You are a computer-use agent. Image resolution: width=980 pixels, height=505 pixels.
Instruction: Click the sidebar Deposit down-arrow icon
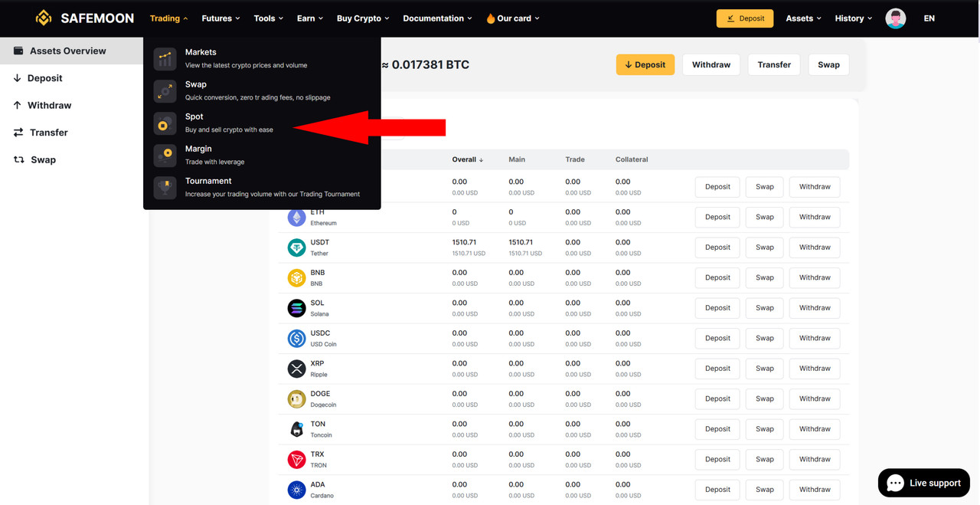point(17,78)
